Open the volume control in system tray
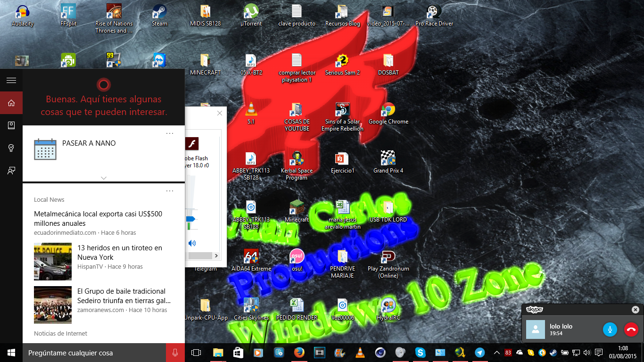 (587, 353)
